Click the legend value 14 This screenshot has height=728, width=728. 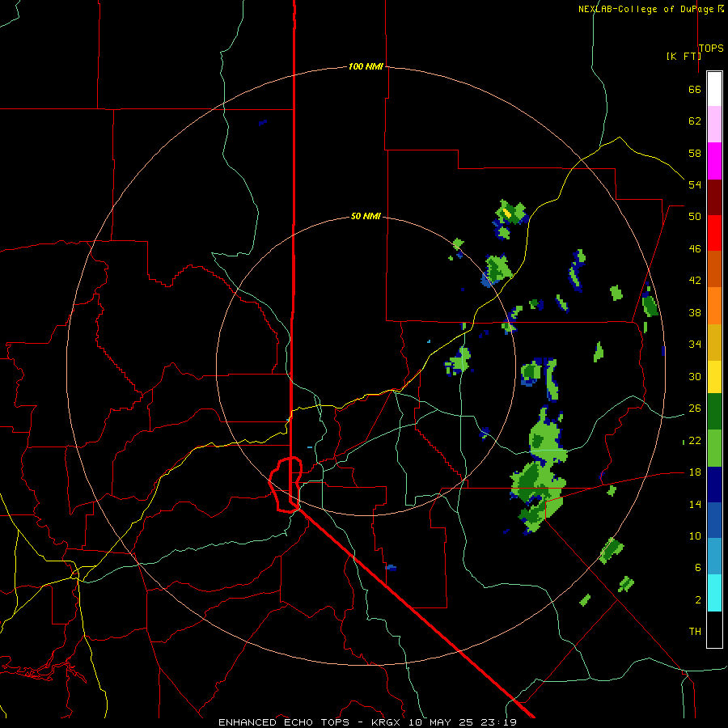[695, 504]
